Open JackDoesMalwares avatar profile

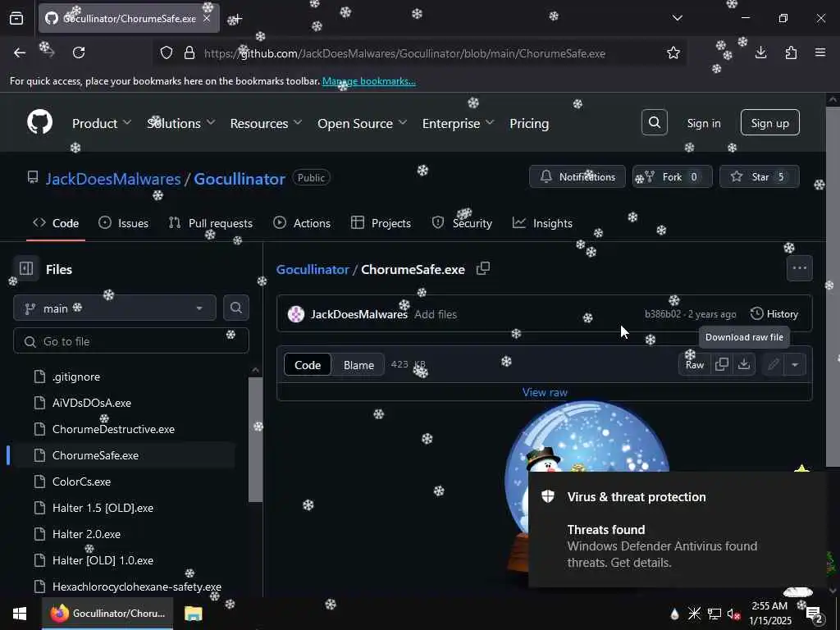pyautogui.click(x=295, y=314)
